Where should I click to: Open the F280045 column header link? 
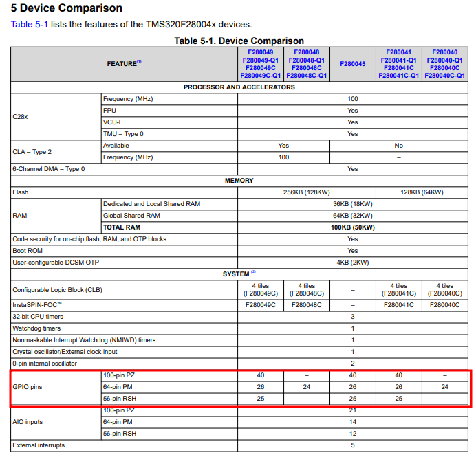[x=352, y=64]
